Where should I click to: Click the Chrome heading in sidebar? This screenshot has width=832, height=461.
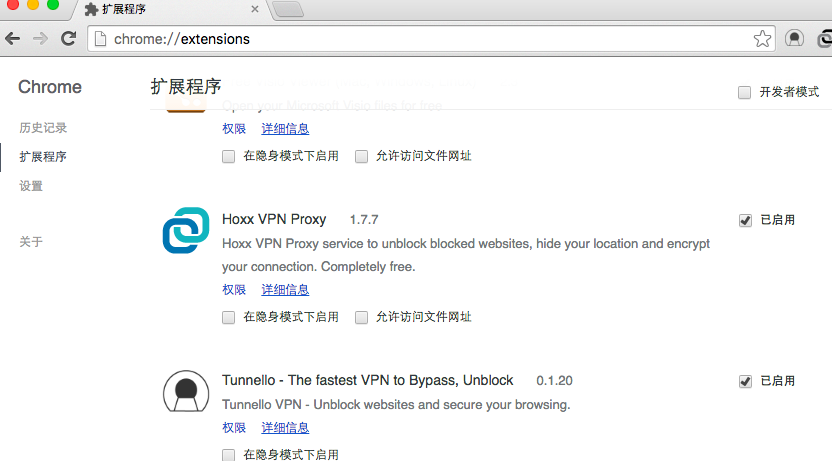click(x=50, y=87)
